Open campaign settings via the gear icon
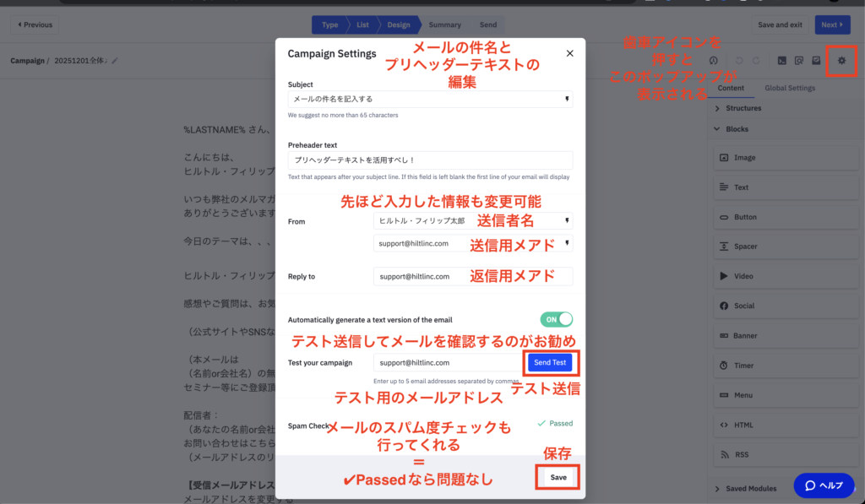 pyautogui.click(x=841, y=61)
